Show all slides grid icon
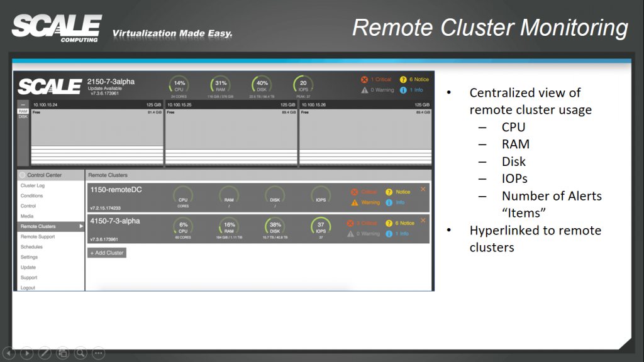This screenshot has width=644, height=362. pos(63,353)
